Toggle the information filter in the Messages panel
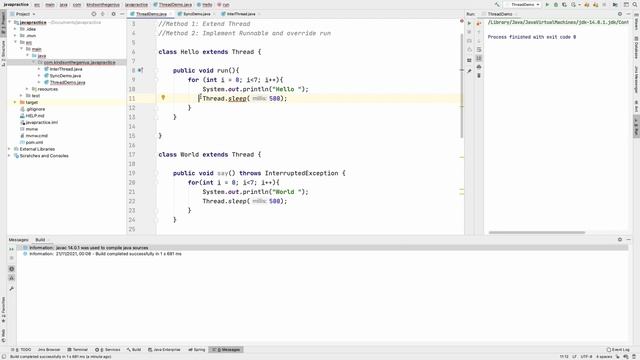 pos(11,269)
